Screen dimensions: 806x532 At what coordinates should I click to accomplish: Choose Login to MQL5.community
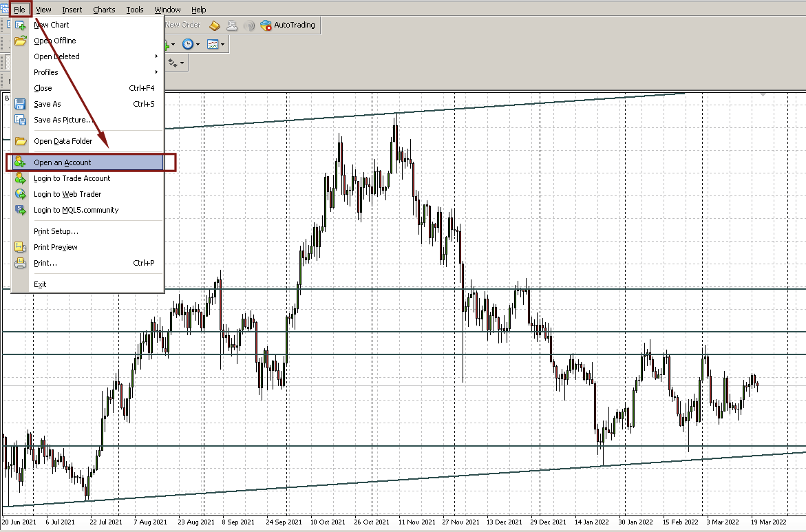pos(87,210)
